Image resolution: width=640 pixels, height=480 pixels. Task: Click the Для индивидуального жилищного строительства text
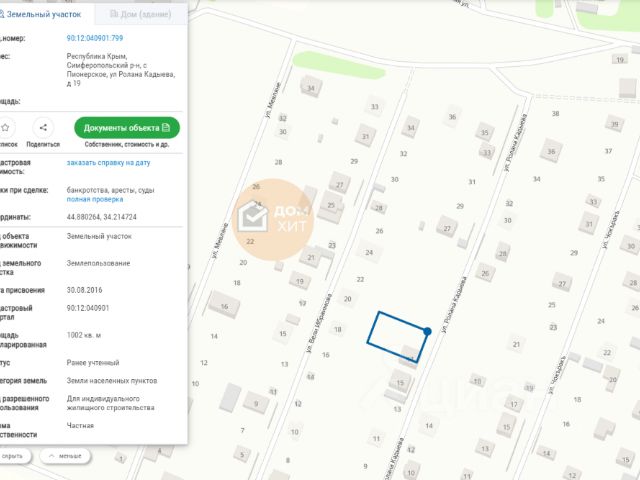[x=111, y=403]
